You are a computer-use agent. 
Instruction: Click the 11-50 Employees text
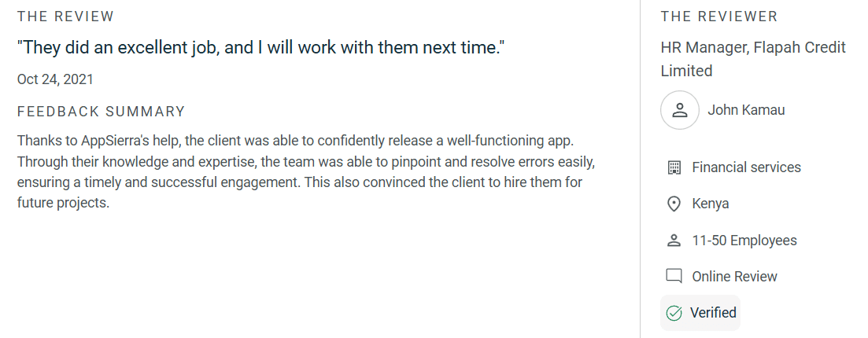pos(744,241)
